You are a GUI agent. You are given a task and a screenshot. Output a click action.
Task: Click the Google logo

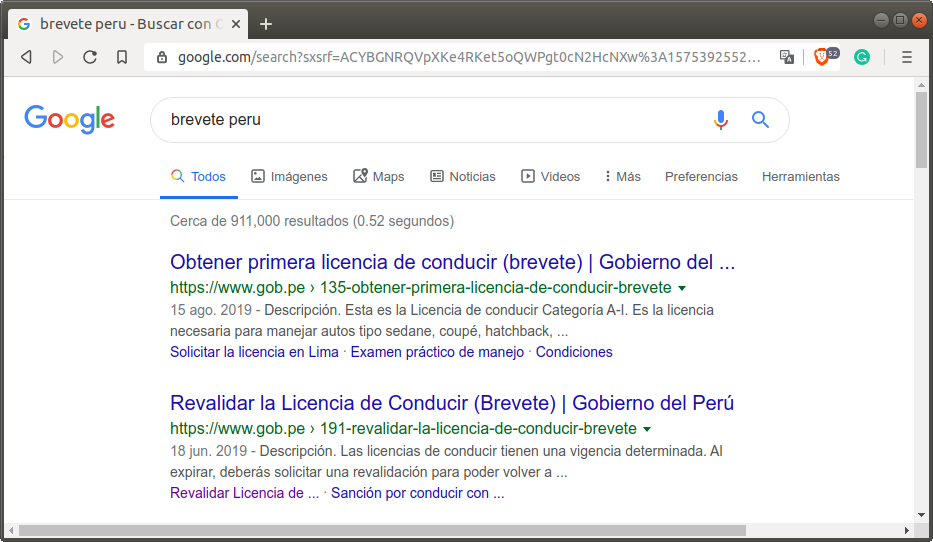tap(70, 120)
